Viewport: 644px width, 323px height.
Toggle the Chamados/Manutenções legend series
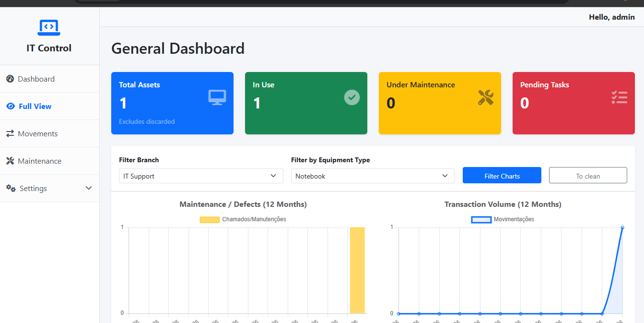[243, 219]
